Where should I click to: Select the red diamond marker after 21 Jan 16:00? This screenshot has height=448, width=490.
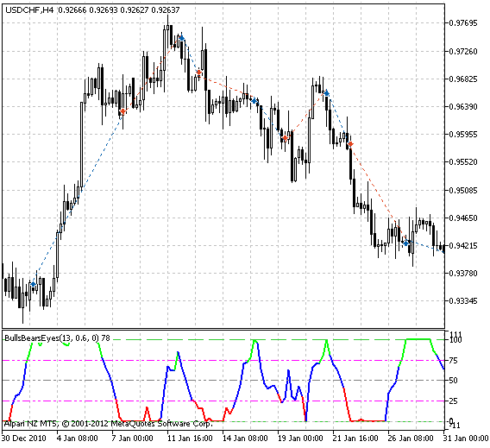pos(350,144)
